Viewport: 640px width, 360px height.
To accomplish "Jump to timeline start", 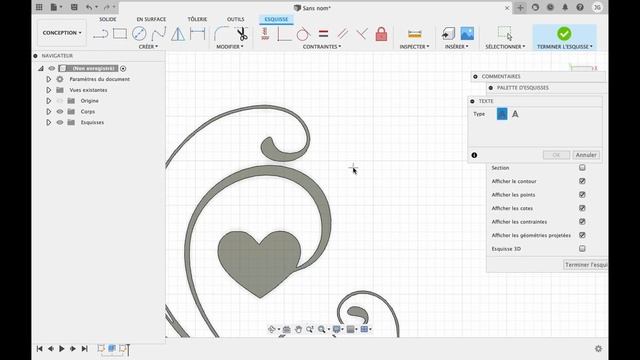I will (x=40, y=349).
